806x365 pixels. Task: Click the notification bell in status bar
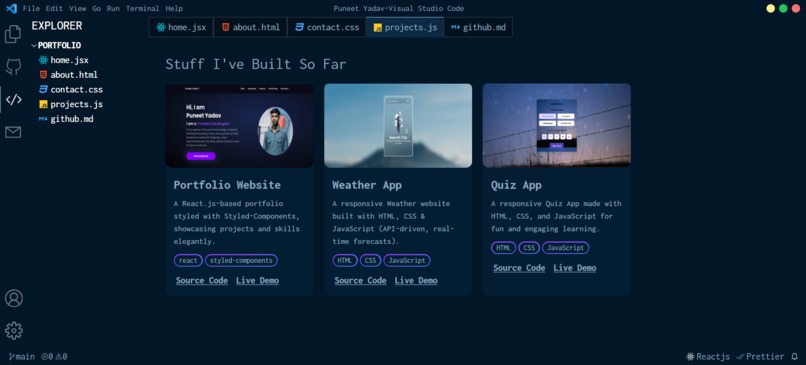point(795,356)
